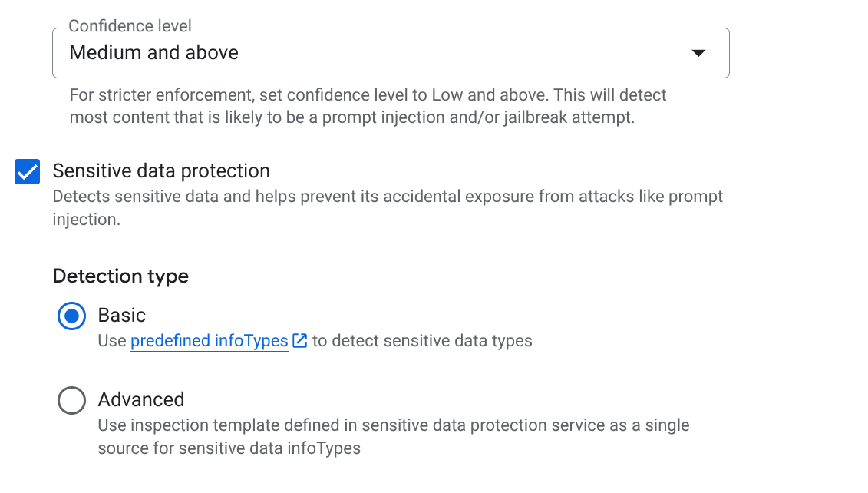This screenshot has height=493, width=868.
Task: Open the external link icon beside predefined infoTypes
Action: click(300, 341)
